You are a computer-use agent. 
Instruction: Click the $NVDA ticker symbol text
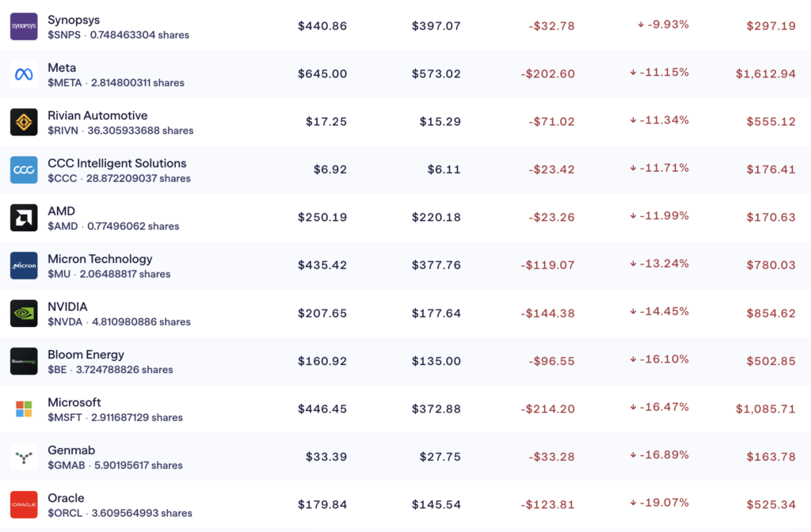(x=65, y=322)
